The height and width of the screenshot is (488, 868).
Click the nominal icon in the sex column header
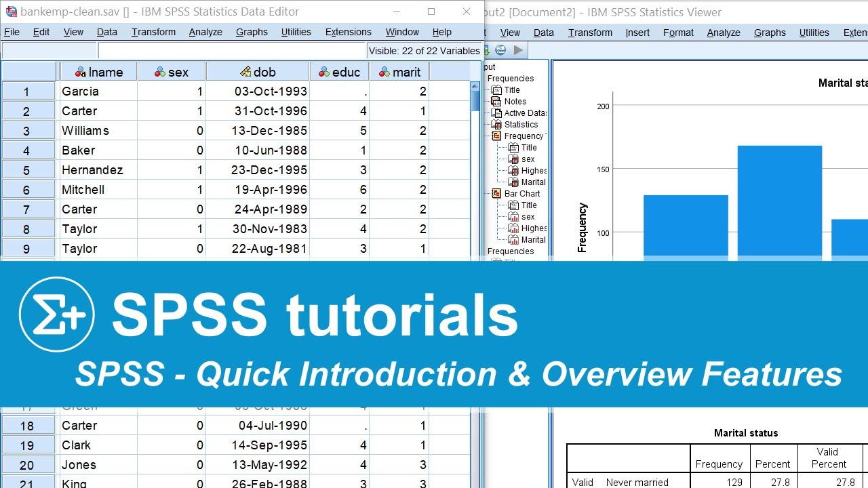160,72
